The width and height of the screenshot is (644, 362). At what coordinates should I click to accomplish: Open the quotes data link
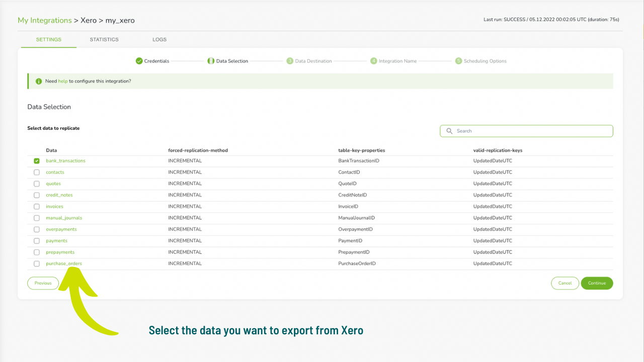point(53,184)
